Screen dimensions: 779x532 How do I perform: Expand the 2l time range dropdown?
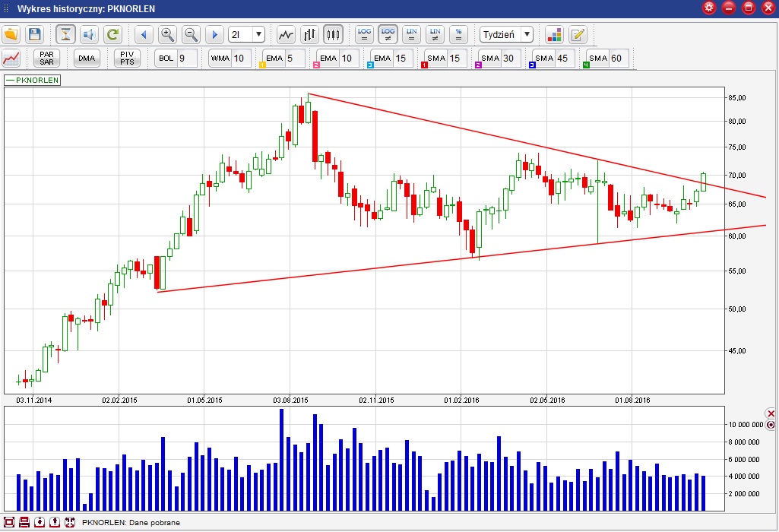pyautogui.click(x=258, y=34)
